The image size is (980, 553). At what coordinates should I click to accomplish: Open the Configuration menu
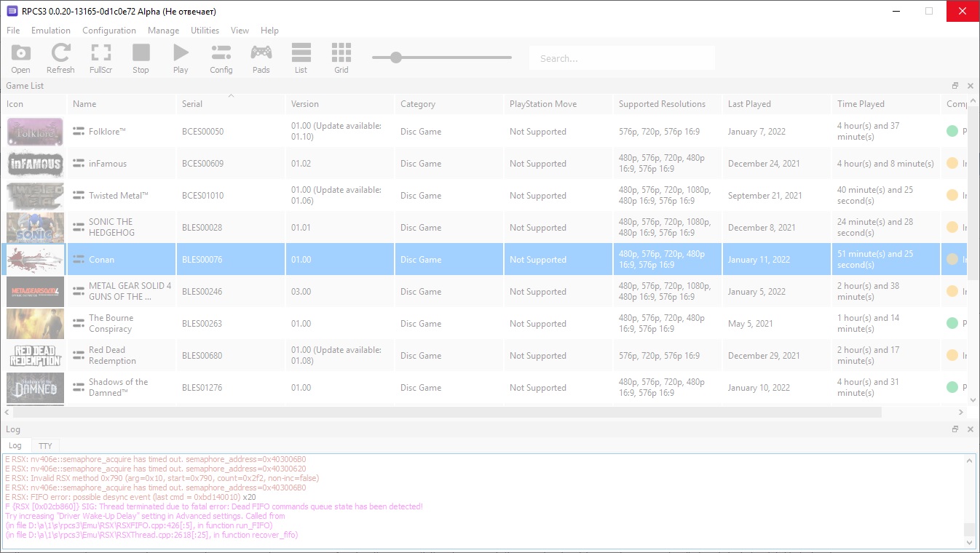point(109,31)
